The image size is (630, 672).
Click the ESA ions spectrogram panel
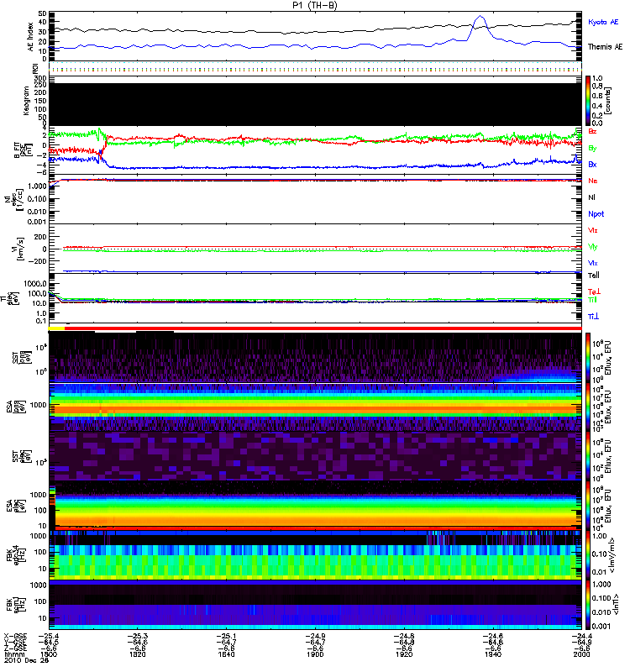click(315, 407)
